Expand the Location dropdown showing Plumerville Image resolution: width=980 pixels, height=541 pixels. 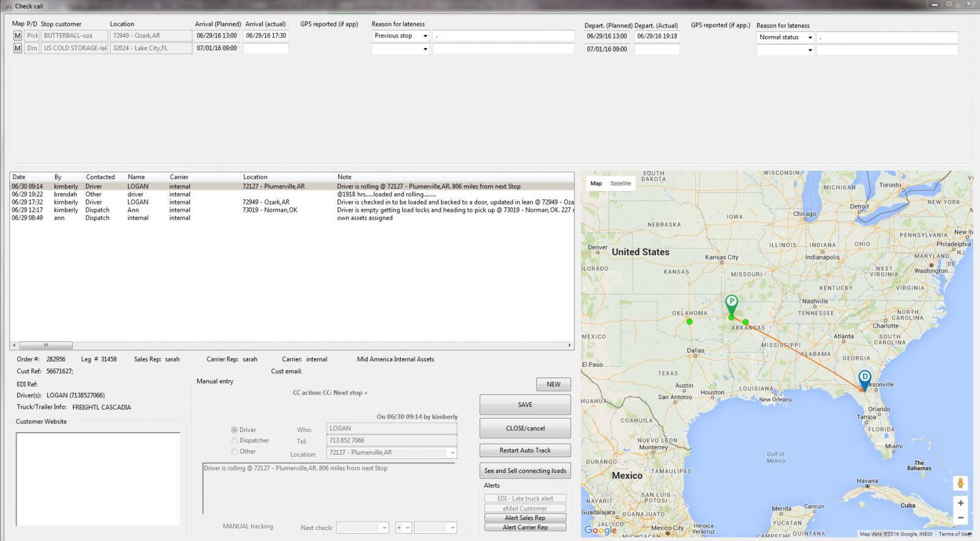click(x=453, y=453)
